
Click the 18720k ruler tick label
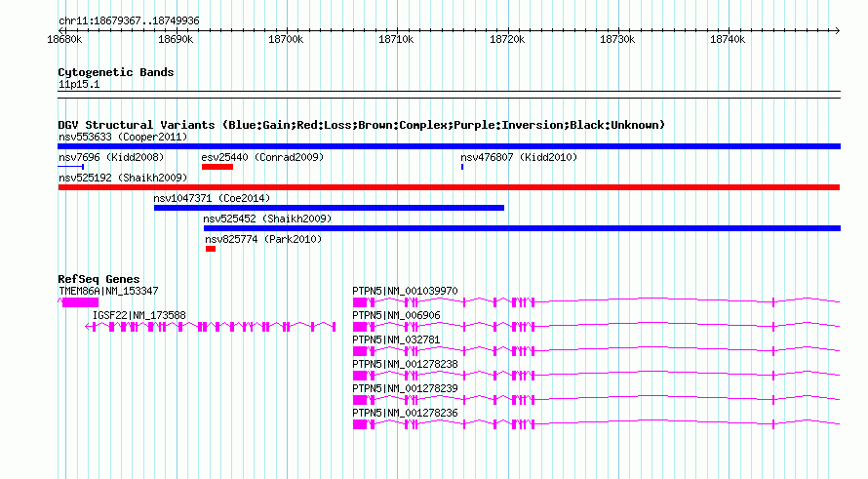click(507, 39)
